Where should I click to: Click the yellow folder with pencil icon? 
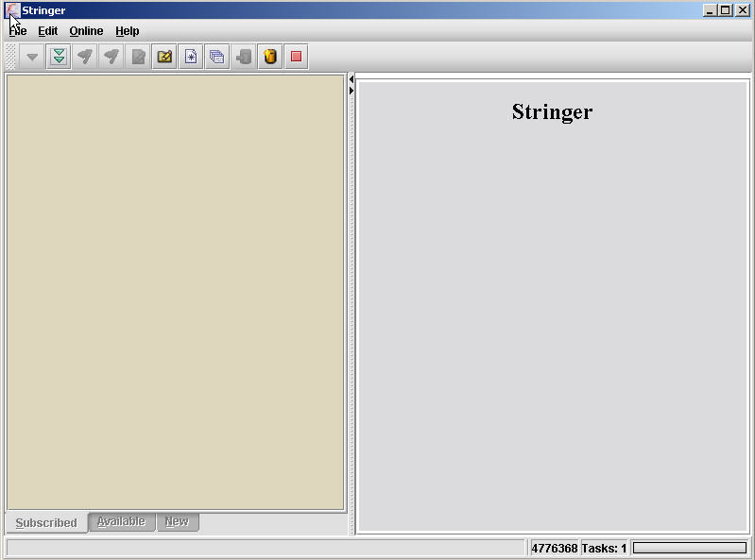pyautogui.click(x=164, y=57)
